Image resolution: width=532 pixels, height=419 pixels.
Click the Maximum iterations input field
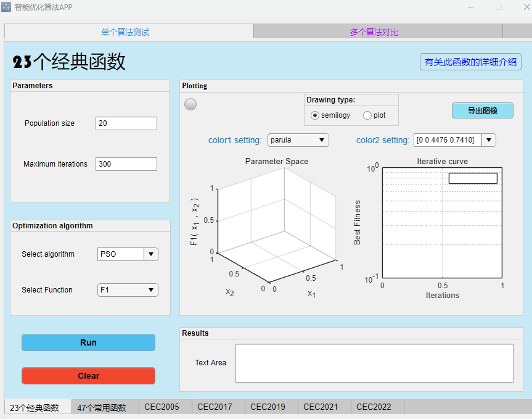(126, 164)
